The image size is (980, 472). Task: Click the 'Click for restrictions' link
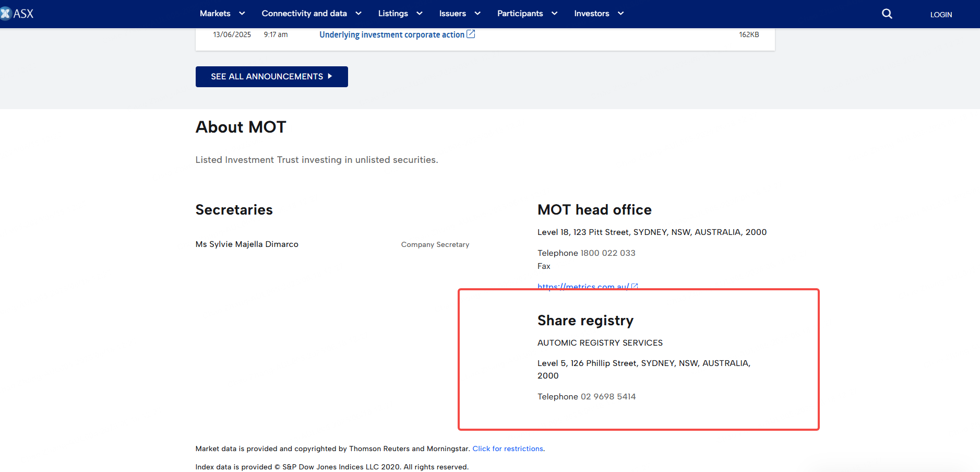coord(508,449)
